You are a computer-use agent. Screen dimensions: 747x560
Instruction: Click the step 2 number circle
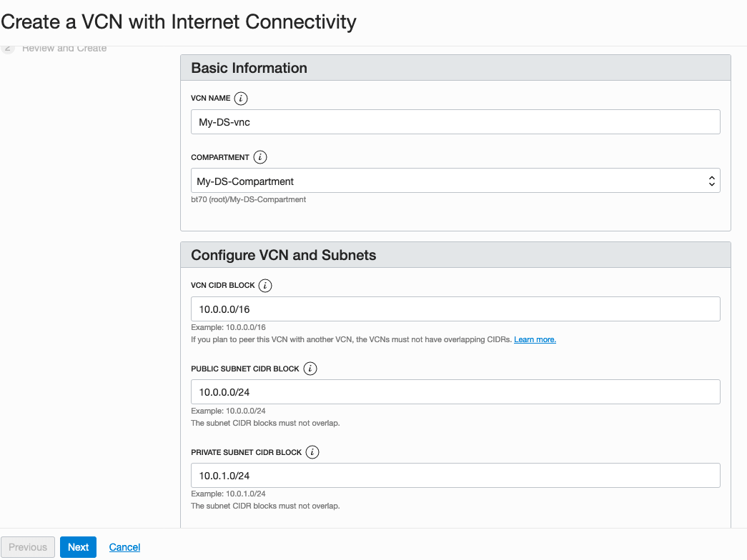8,49
